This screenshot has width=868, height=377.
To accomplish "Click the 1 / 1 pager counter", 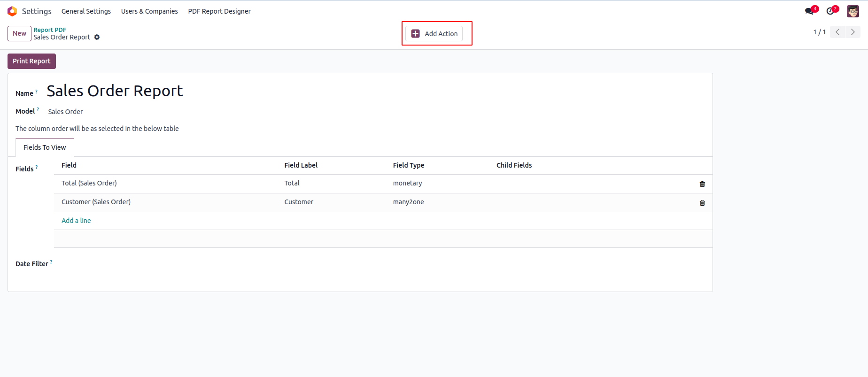I will tap(820, 32).
